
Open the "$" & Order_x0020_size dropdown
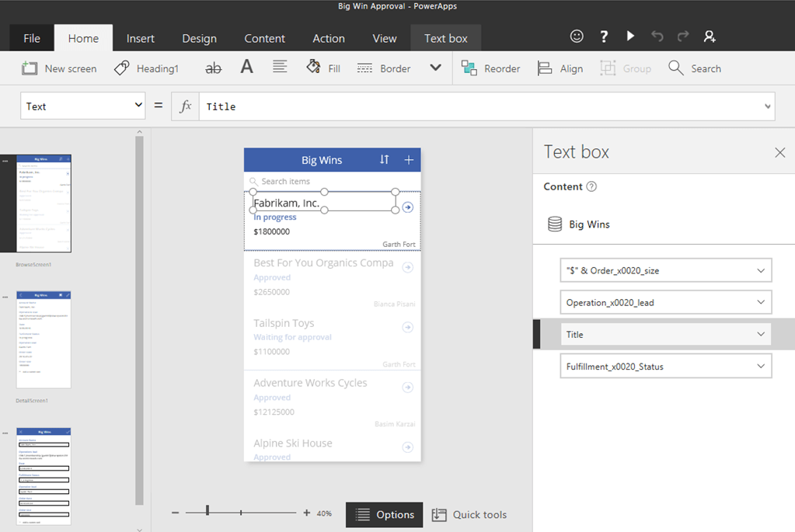click(666, 270)
